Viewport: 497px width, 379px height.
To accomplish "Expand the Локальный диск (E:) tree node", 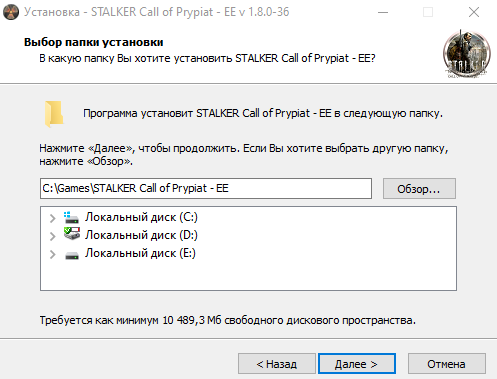I will point(52,254).
